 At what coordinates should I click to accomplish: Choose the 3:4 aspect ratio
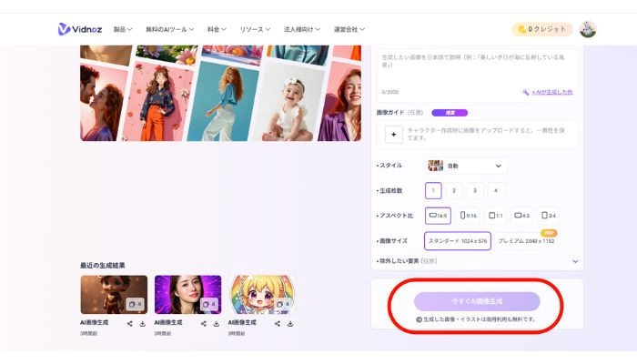549,216
